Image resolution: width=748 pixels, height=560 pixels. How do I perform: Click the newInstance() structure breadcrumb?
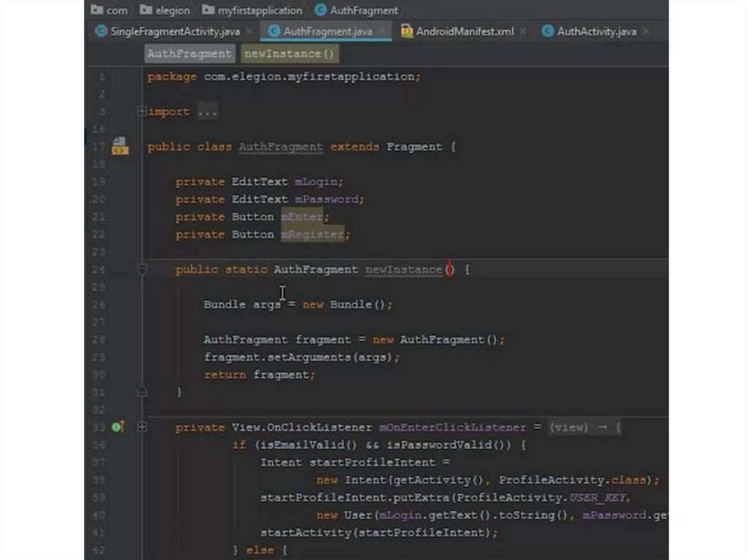pyautogui.click(x=289, y=53)
